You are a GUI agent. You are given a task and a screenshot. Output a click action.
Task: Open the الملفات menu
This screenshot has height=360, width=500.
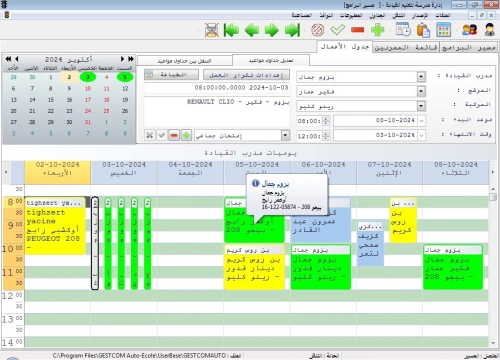(x=443, y=15)
